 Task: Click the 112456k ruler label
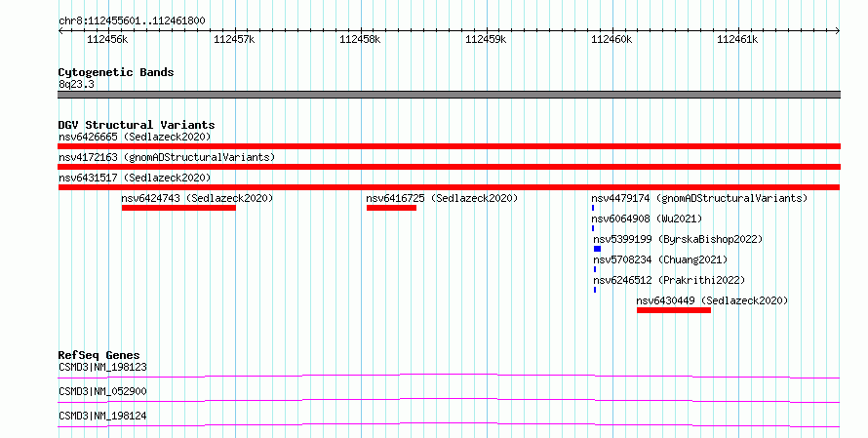[x=107, y=39]
